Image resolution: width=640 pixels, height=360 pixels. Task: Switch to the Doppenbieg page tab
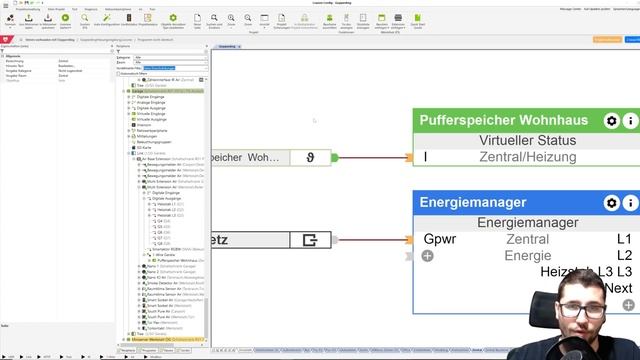(x=227, y=47)
